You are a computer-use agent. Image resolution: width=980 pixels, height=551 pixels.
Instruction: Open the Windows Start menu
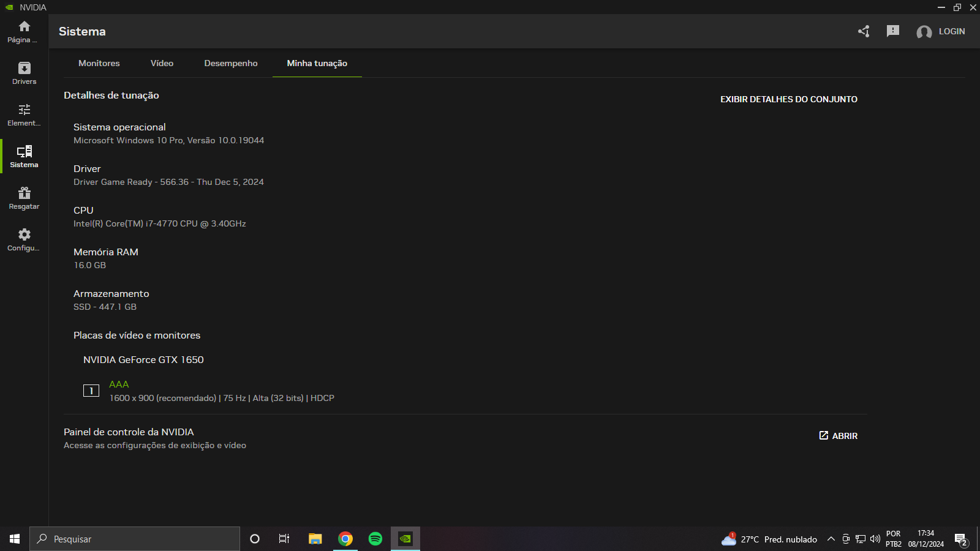click(x=15, y=539)
